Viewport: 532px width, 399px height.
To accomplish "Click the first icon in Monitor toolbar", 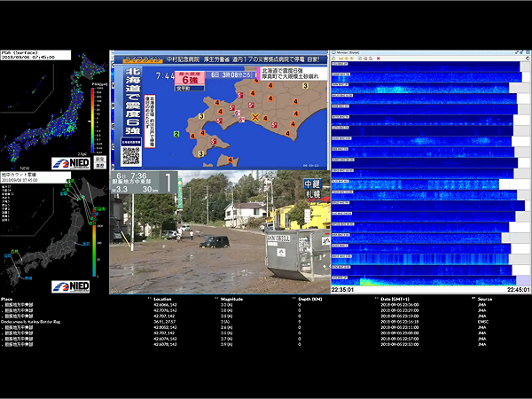I will [x=335, y=58].
